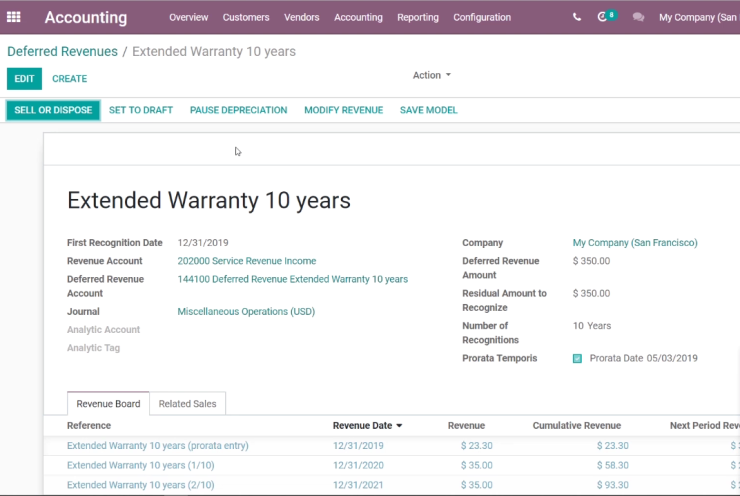Click the Accounting app title
Screen dimensions: 740x496
pos(86,17)
